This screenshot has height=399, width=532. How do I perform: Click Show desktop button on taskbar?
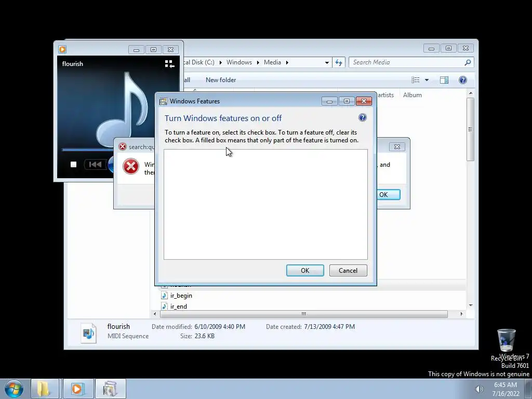(528, 389)
